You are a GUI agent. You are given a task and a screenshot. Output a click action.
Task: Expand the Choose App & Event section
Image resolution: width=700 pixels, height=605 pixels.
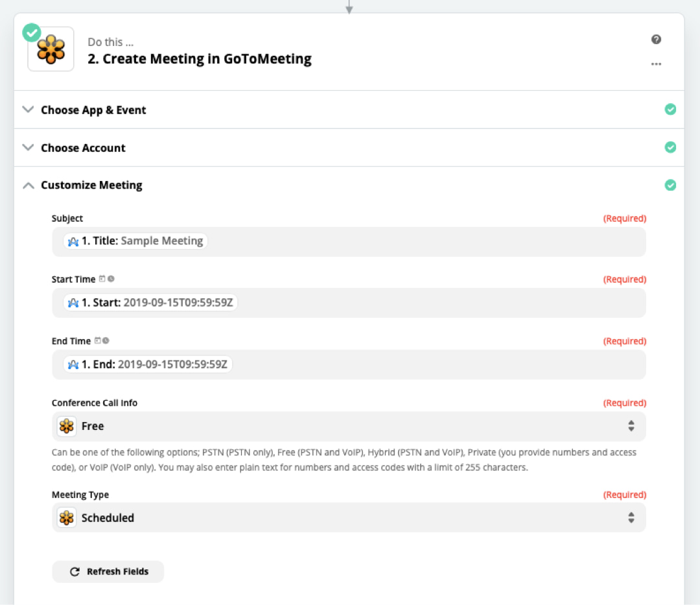[x=28, y=110]
